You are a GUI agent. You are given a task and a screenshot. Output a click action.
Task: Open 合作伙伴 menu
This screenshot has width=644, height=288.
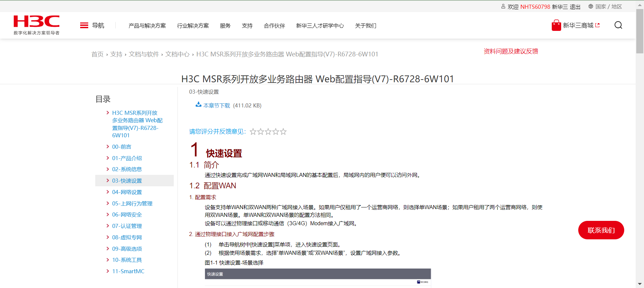point(274,26)
